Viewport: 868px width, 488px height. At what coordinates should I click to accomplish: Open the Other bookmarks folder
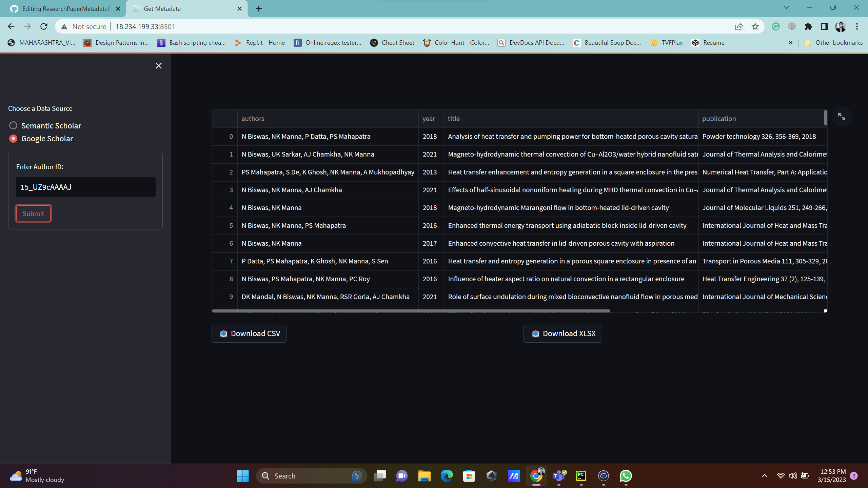(x=833, y=43)
